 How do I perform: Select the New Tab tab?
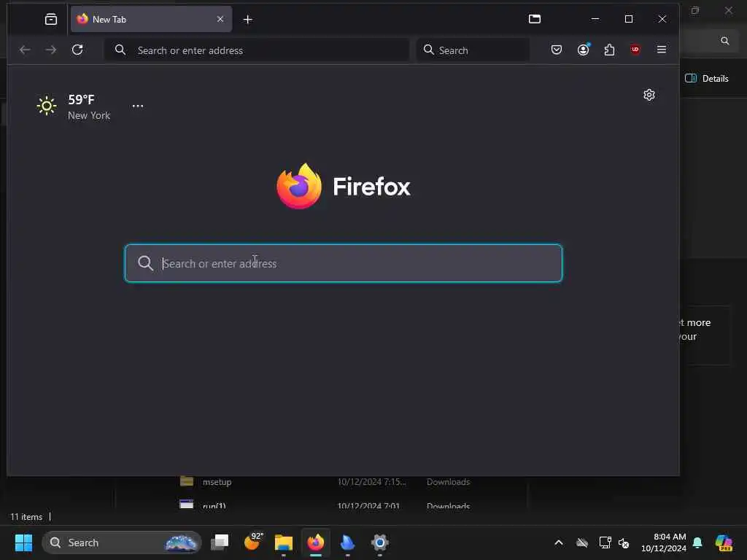(152, 19)
